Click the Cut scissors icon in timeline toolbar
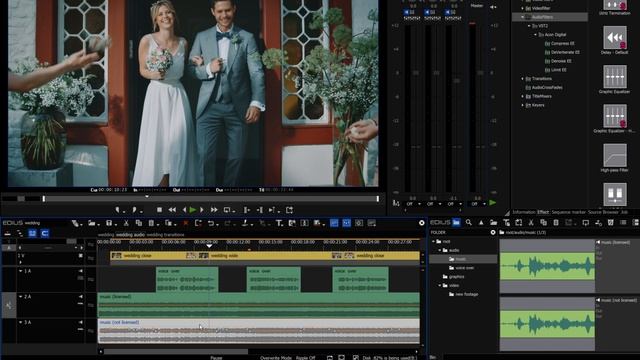640x360 pixels. tap(126, 223)
